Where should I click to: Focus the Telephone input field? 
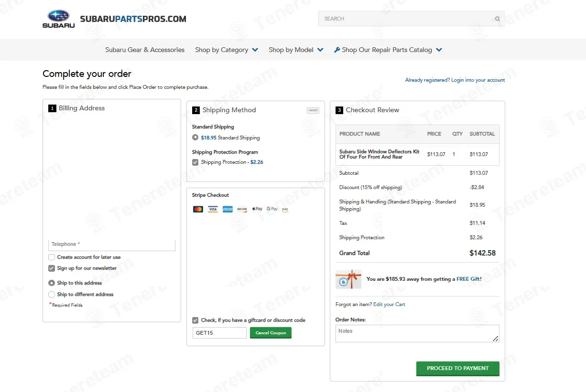[112, 244]
